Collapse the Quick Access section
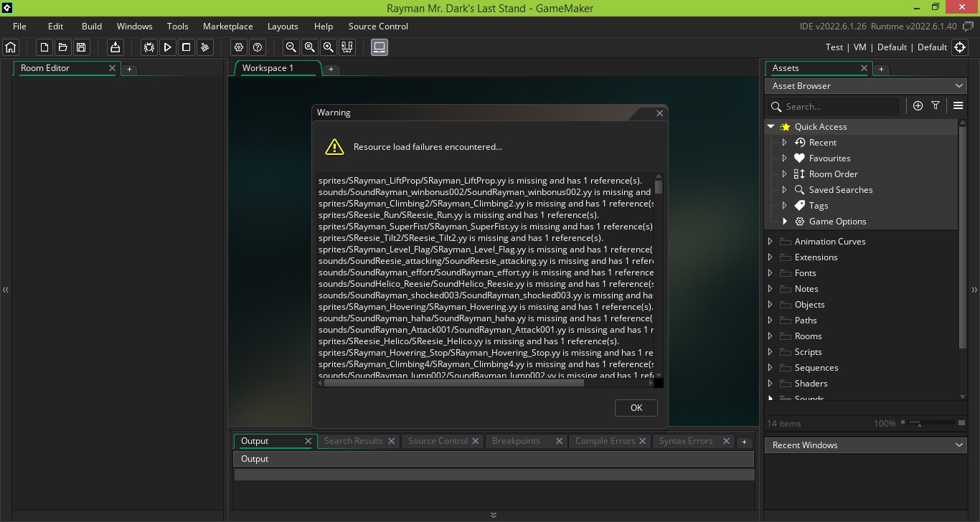The height and width of the screenshot is (522, 980). click(771, 126)
